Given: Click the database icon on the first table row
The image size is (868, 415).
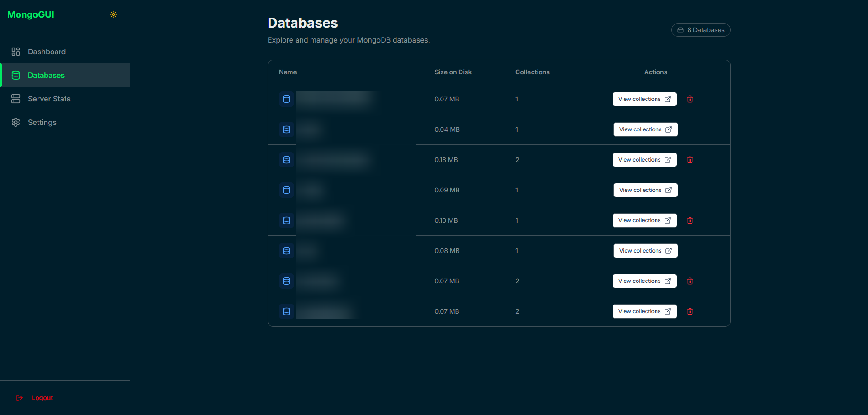Looking at the screenshot, I should click(287, 99).
